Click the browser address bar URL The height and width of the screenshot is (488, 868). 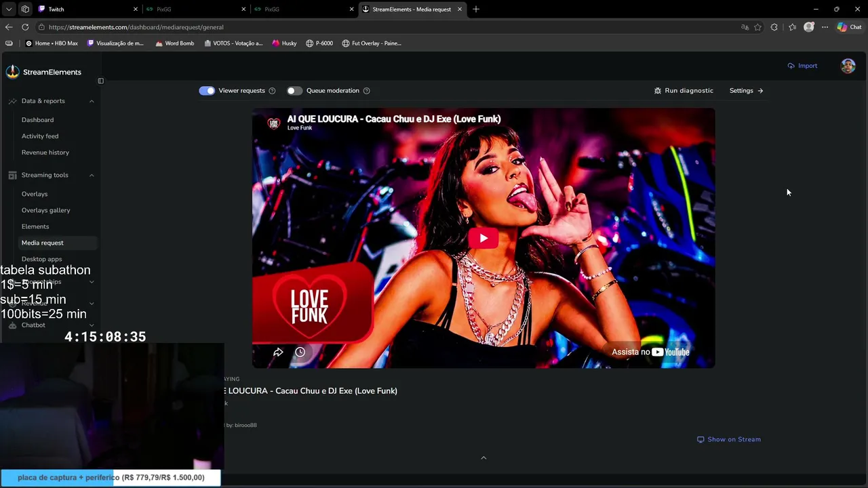coord(136,27)
